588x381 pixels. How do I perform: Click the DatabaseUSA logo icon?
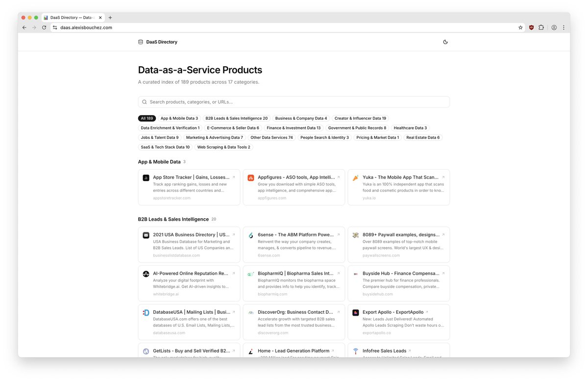(x=146, y=312)
